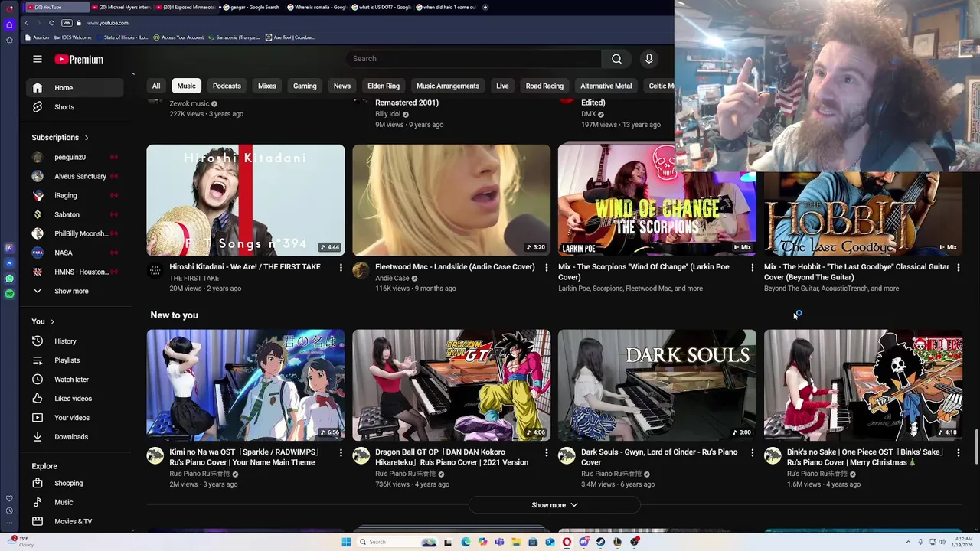Open the YouTube hamburger guide menu

[x=38, y=59]
